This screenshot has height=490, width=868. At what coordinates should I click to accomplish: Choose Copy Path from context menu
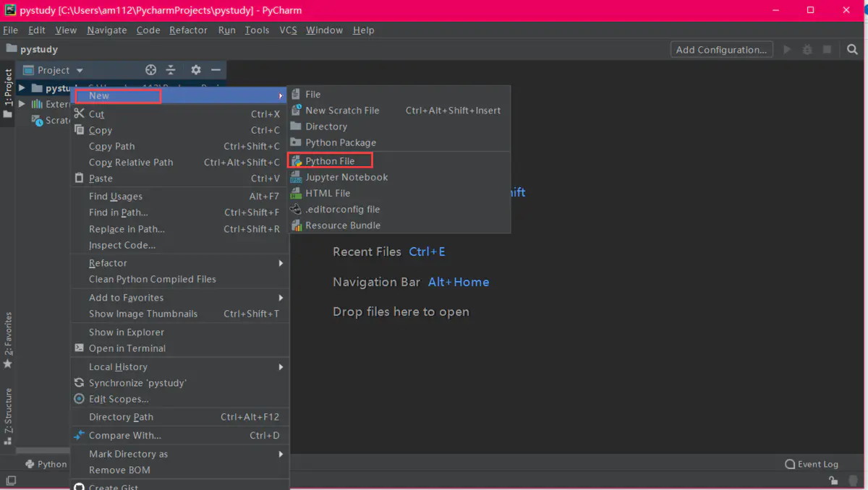click(111, 146)
